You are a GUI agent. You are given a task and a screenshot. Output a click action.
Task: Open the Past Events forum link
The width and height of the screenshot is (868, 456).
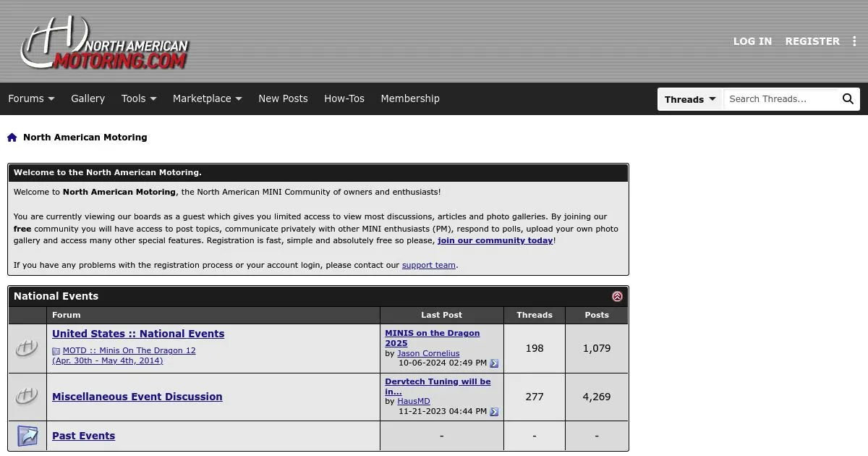point(84,436)
